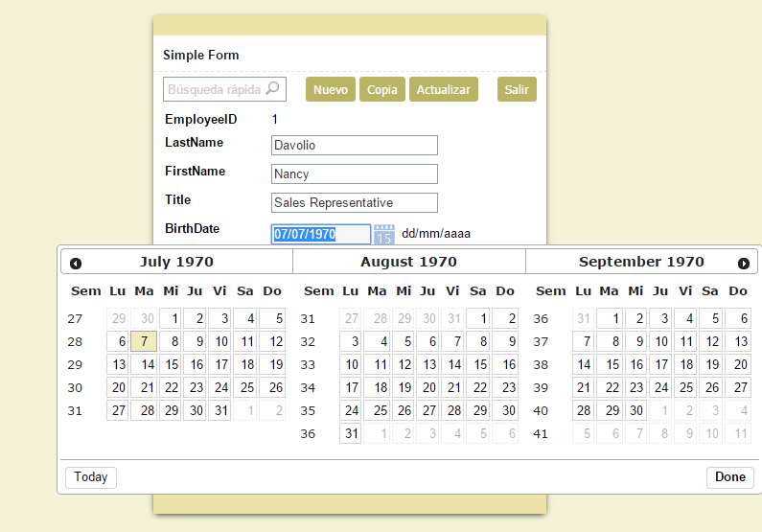762x532 pixels.
Task: Open the BirthDate calendar picker icon
Action: pos(384,234)
